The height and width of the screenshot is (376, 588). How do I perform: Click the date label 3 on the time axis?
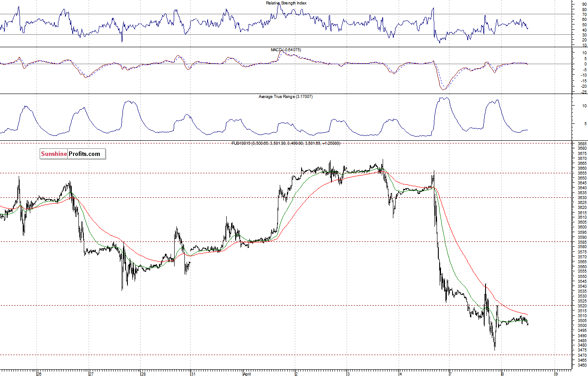[348, 374]
